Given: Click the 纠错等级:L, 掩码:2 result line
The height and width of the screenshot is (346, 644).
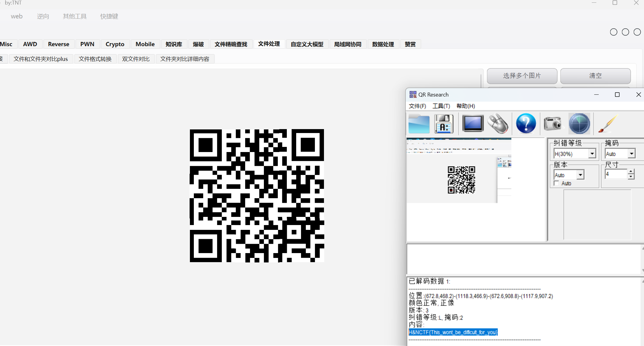Looking at the screenshot, I should [436, 317].
